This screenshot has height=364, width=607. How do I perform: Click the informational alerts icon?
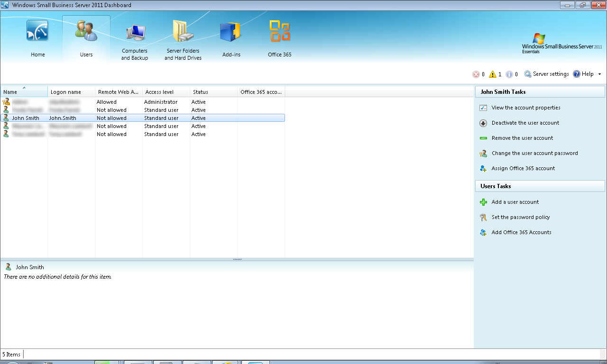tap(509, 74)
